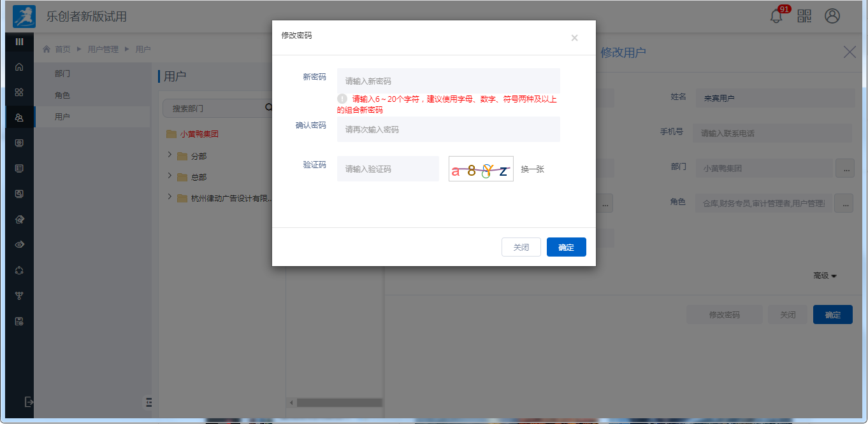Expand the 总部 tree folder

(170, 176)
